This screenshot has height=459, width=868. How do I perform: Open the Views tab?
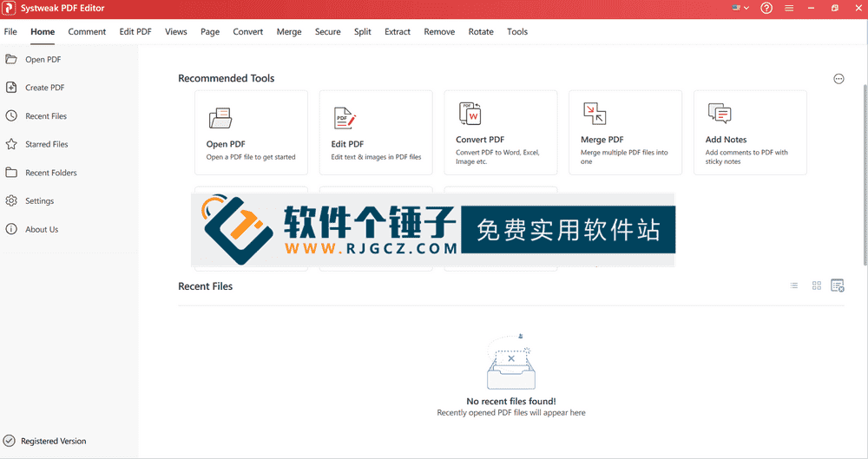(x=176, y=31)
